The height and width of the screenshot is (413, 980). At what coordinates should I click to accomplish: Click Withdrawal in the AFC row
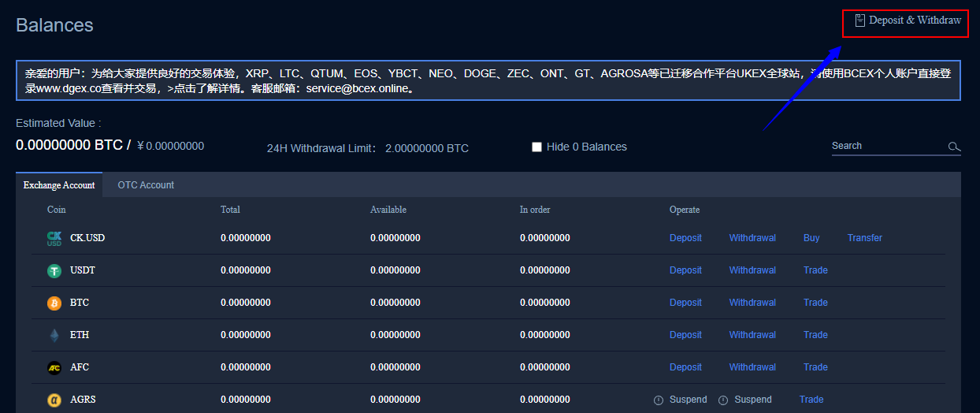click(752, 367)
